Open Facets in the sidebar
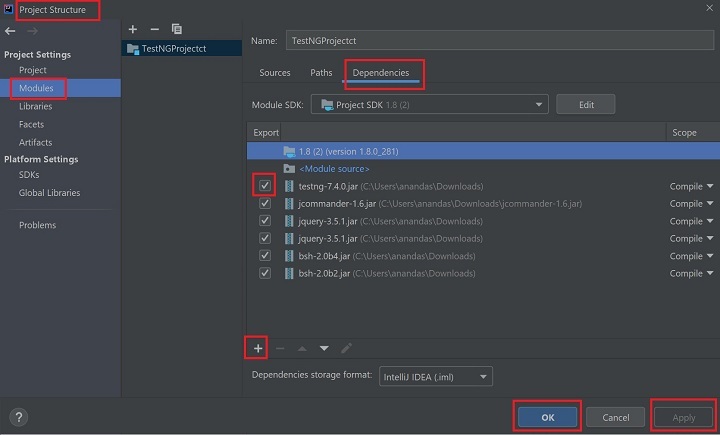Screen dimensions: 720x435 pos(31,124)
